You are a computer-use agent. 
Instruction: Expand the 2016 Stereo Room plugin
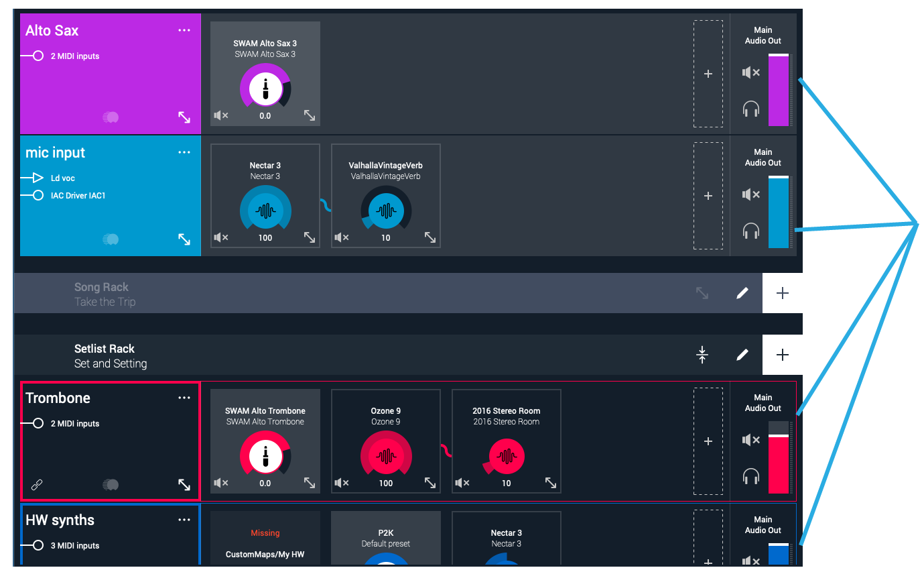pos(551,483)
